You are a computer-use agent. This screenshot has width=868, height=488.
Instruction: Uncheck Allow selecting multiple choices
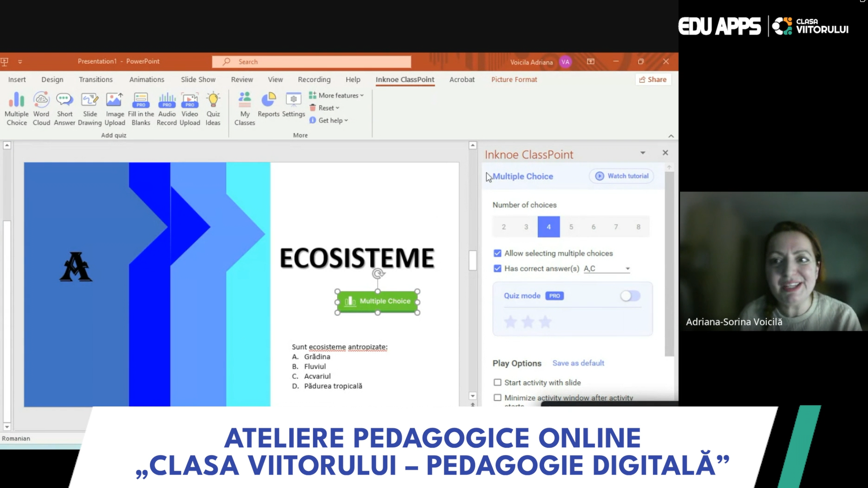497,253
